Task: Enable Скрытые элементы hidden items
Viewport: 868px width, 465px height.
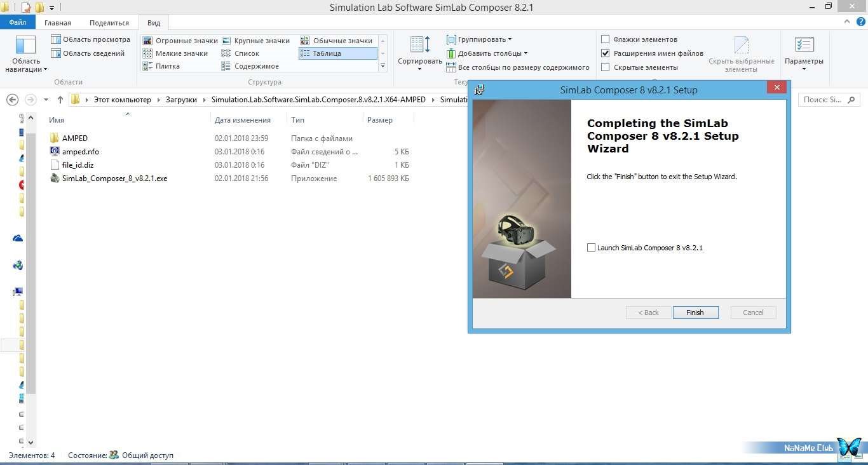Action: coord(606,67)
